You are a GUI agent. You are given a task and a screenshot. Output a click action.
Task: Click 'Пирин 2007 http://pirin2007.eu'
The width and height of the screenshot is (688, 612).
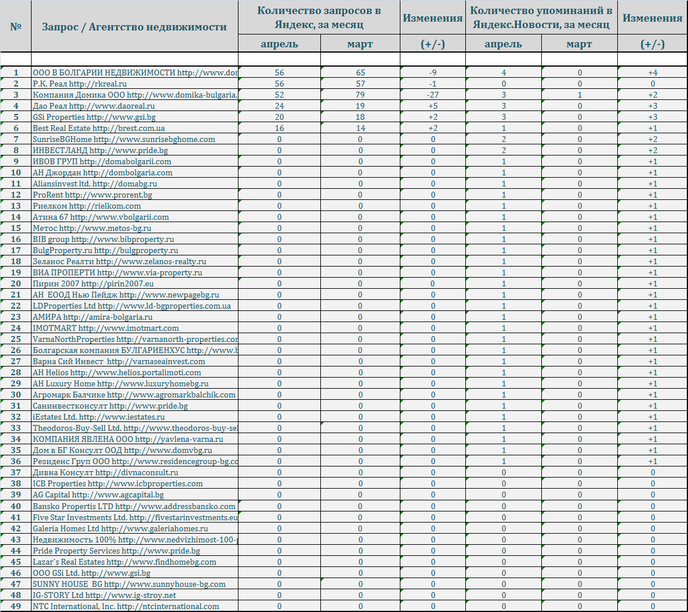click(135, 283)
